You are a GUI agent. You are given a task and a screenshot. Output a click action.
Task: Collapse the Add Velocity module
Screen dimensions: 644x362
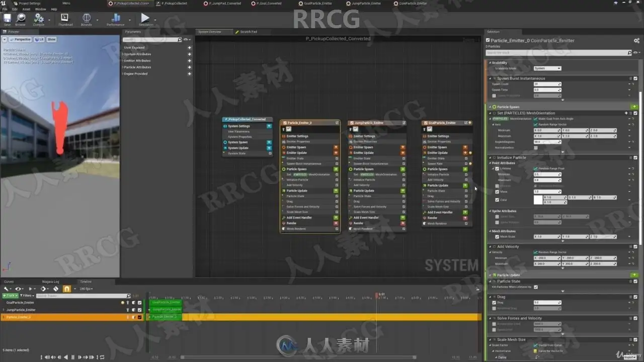(491, 247)
